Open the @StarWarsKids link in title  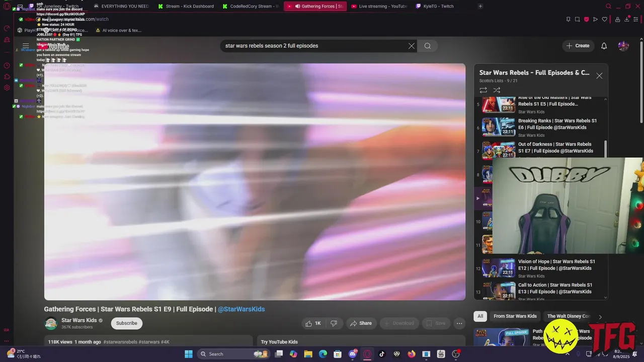241,309
